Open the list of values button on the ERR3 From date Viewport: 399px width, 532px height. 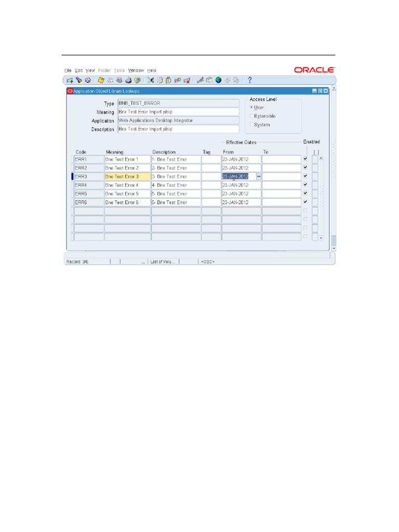[x=259, y=177]
